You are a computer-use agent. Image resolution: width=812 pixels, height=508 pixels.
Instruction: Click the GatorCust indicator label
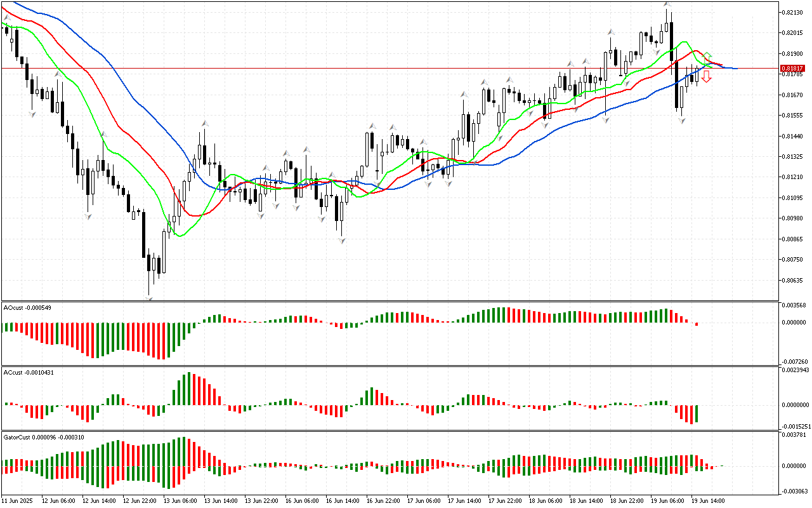click(x=44, y=437)
